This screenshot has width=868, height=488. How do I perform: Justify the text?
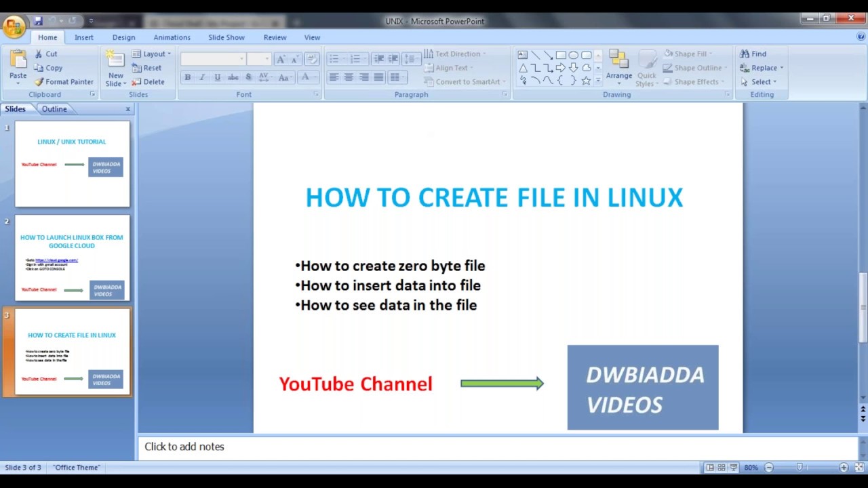click(x=378, y=77)
